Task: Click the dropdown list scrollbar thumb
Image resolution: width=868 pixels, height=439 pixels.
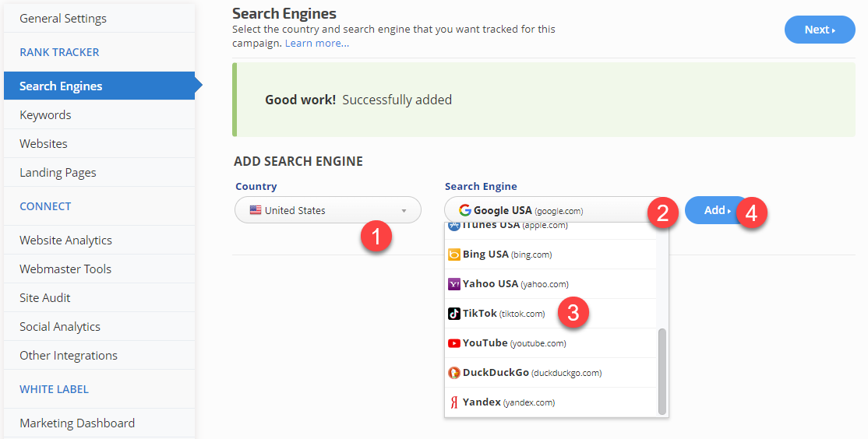Action: click(662, 371)
